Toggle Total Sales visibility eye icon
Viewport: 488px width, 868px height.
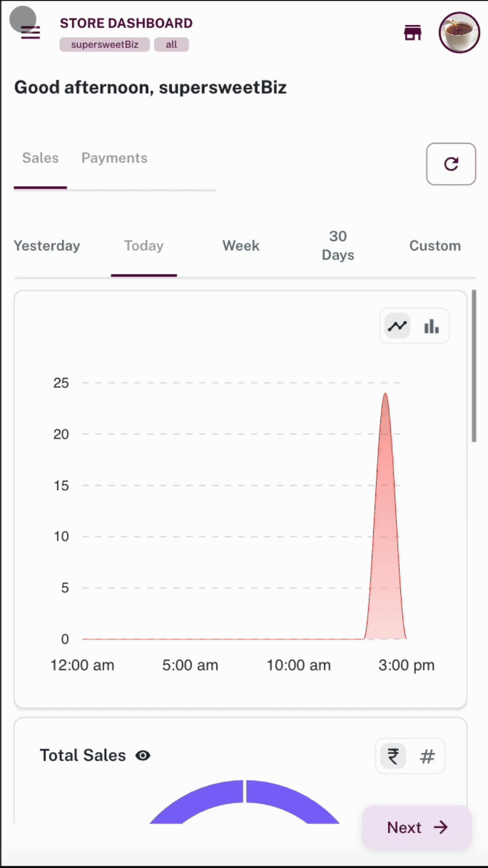[143, 756]
